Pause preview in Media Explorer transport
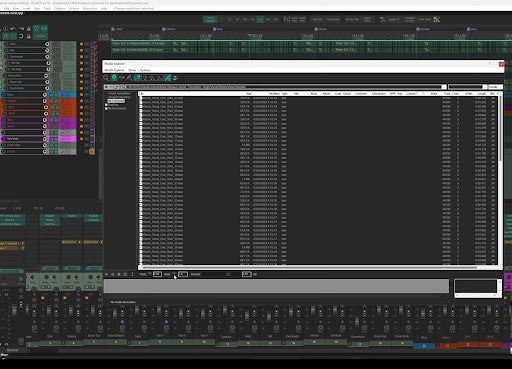 pyautogui.click(x=113, y=274)
